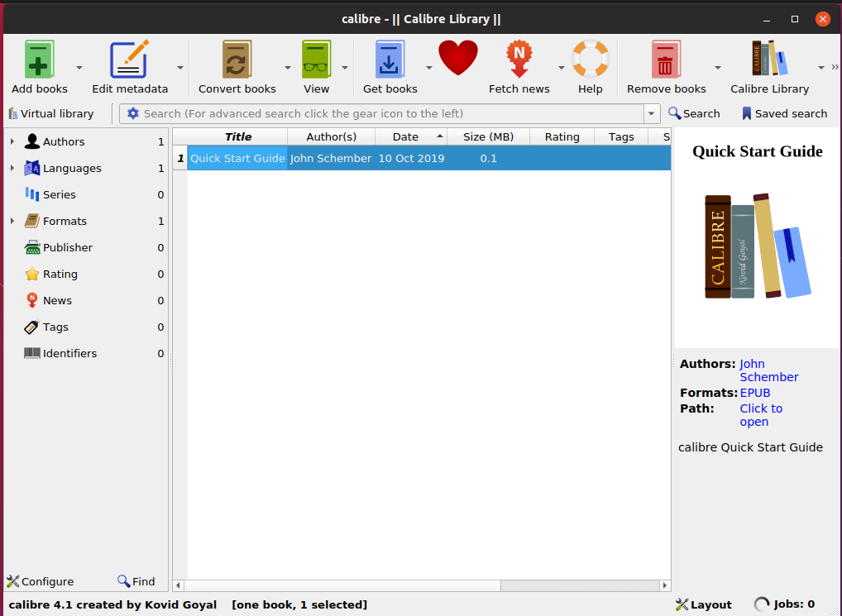Open the Layout button in status bar

coord(704,604)
